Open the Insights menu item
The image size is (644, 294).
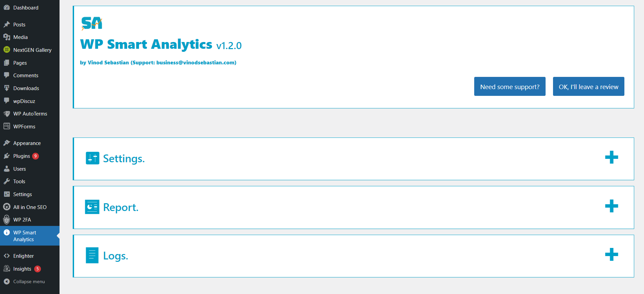tap(22, 269)
